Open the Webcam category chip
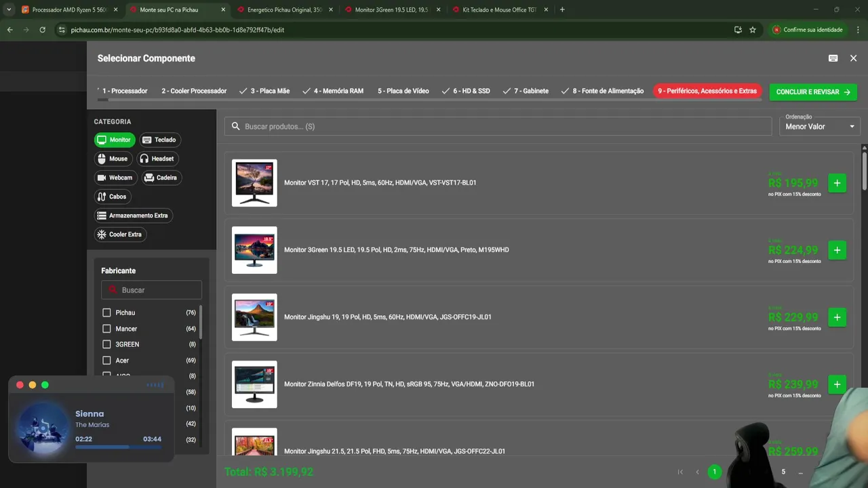868x488 pixels. [x=115, y=178]
